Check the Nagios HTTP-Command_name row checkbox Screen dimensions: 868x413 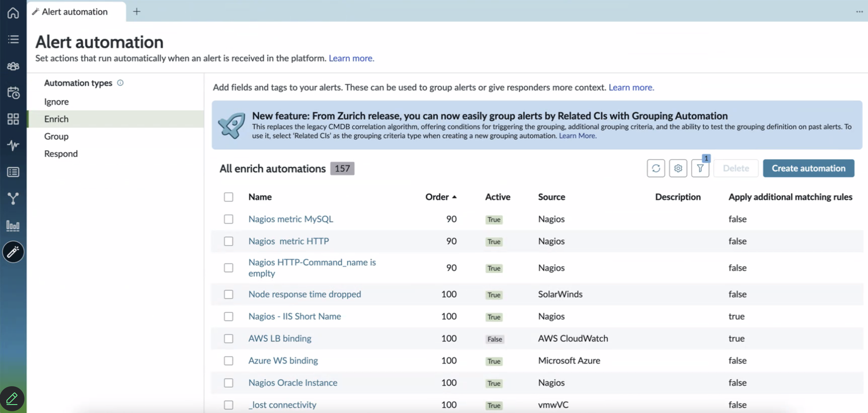(229, 268)
